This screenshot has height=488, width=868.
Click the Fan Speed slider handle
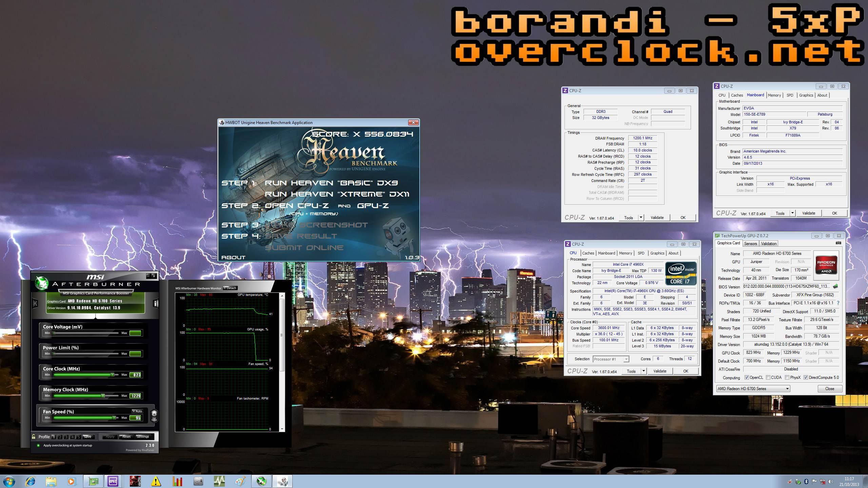[x=114, y=418]
